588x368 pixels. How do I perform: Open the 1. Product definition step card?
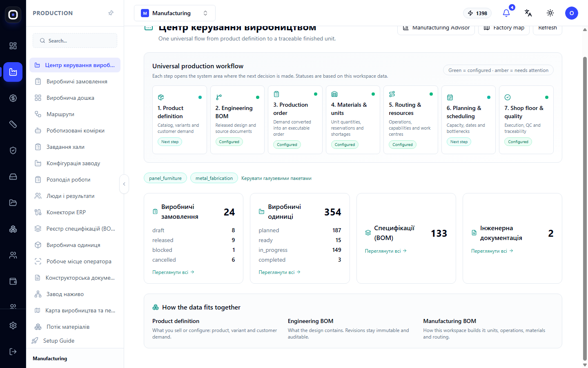[x=180, y=120]
